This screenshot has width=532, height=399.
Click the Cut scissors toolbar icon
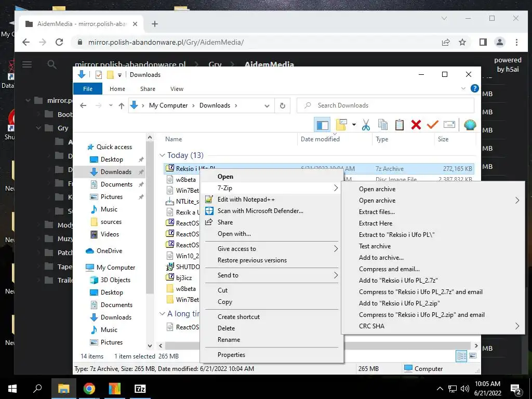366,125
